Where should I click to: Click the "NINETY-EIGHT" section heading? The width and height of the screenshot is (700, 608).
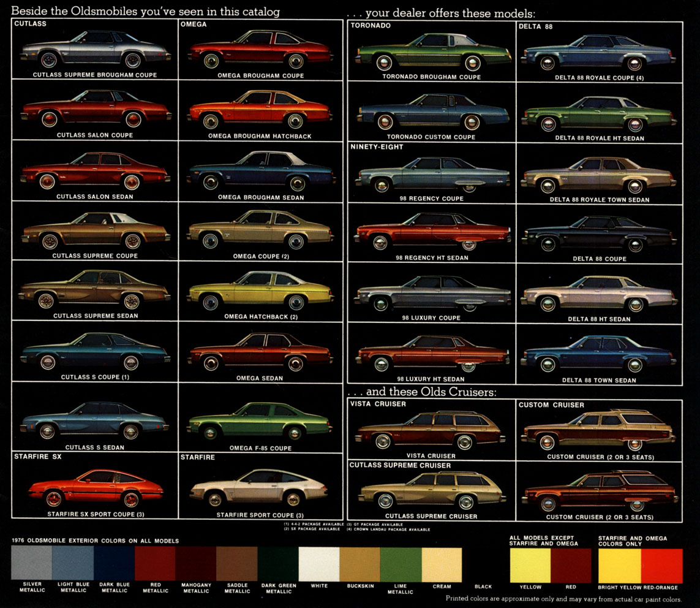(x=377, y=147)
